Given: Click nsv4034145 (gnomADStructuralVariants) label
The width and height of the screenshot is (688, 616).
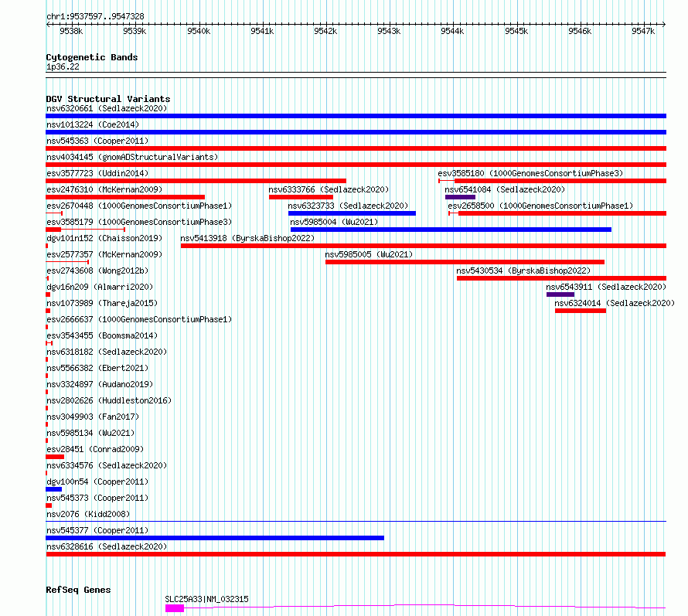Looking at the screenshot, I should click(x=132, y=157).
